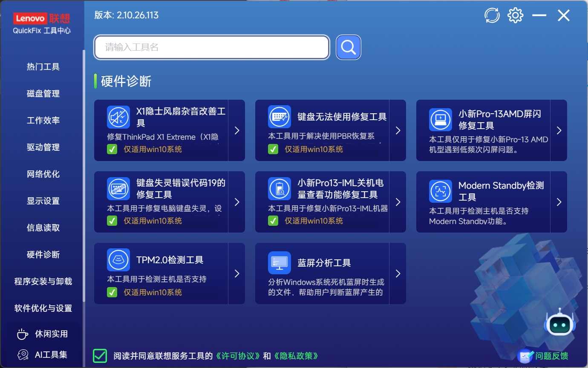This screenshot has width=588, height=368.
Task: Click the 键盘失灵错误代码19 repair tool icon
Action: coord(118,188)
